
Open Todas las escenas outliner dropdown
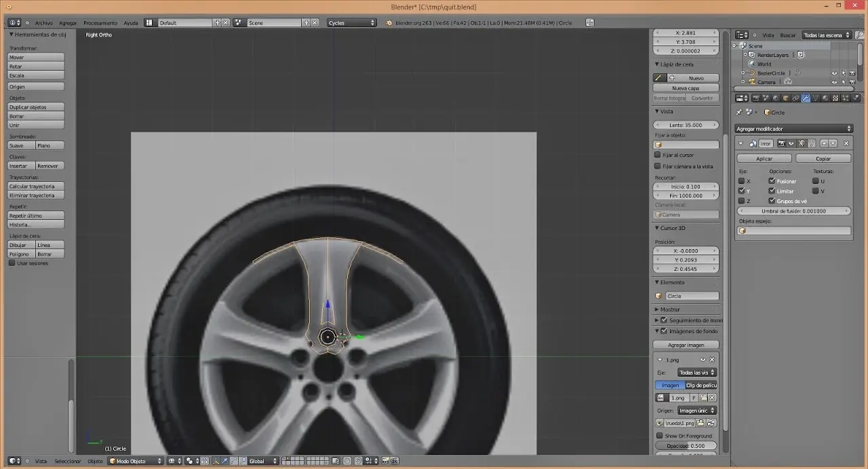coord(826,35)
